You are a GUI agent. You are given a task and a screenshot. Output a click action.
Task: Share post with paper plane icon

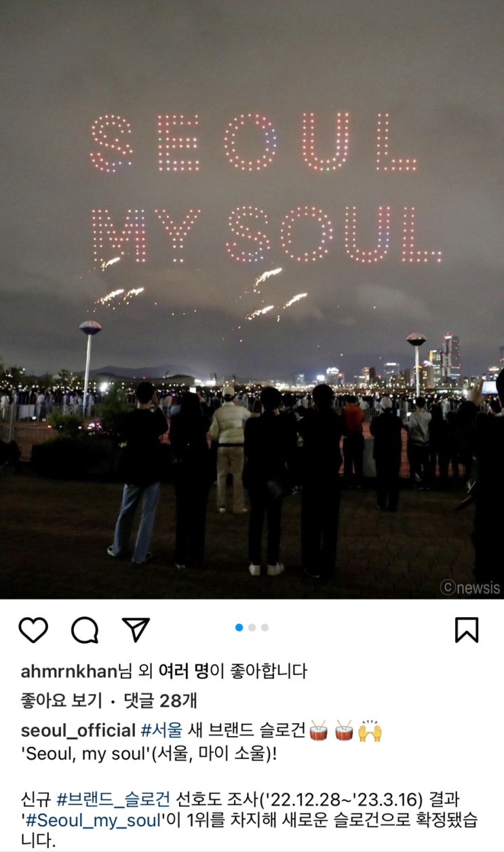(x=136, y=630)
